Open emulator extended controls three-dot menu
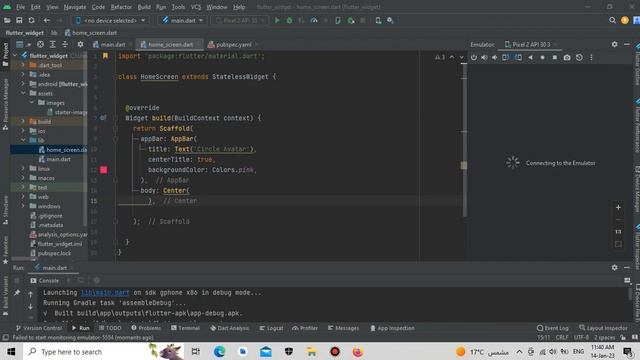This screenshot has width=640, height=360. [591, 58]
